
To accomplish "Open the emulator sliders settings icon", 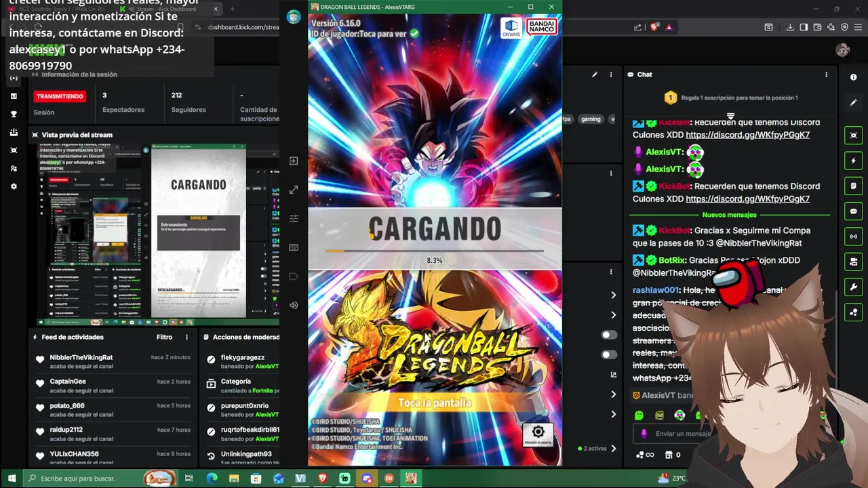I will click(294, 218).
